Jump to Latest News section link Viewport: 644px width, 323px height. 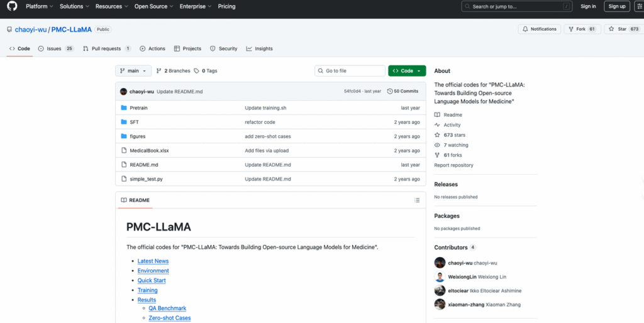pos(153,261)
